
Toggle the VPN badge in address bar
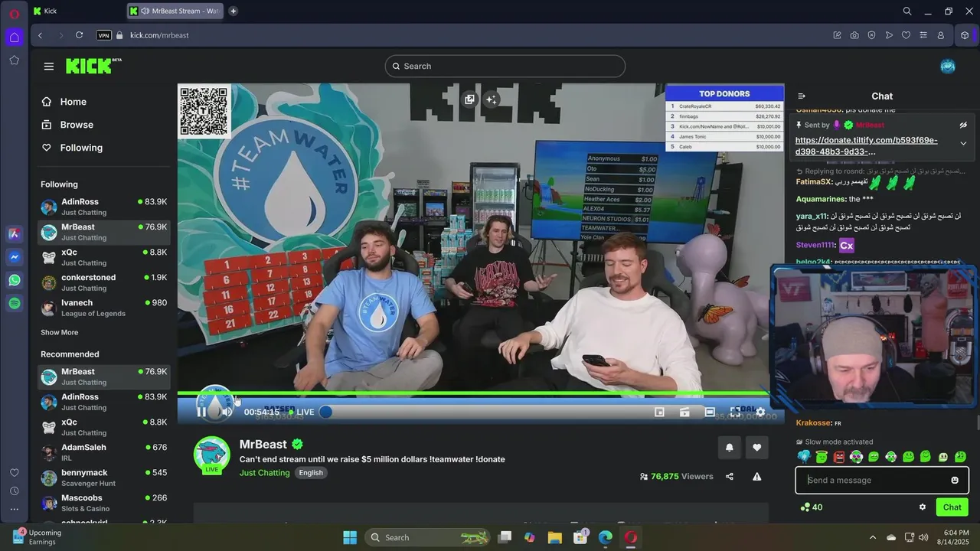[x=104, y=35]
